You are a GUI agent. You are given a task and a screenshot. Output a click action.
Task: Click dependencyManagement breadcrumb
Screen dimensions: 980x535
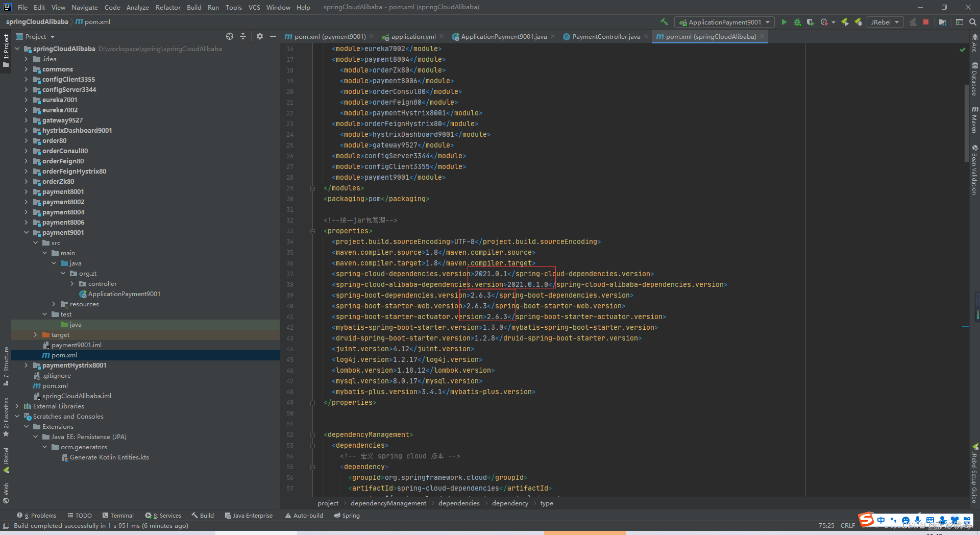click(388, 503)
